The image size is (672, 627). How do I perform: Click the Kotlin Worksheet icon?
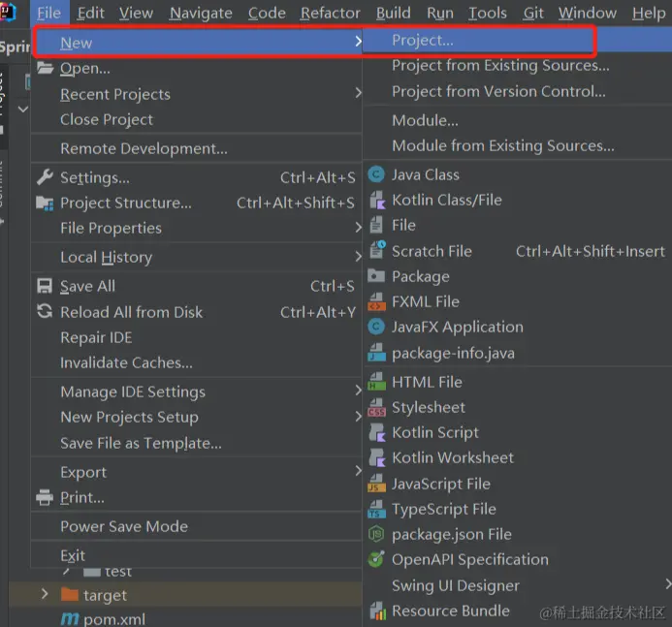click(x=376, y=457)
